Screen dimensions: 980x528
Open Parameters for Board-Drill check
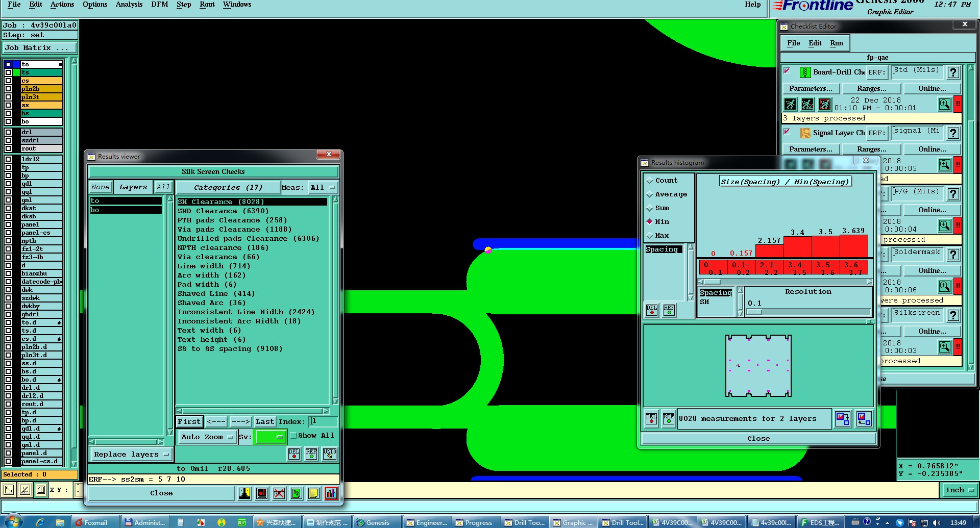(811, 89)
